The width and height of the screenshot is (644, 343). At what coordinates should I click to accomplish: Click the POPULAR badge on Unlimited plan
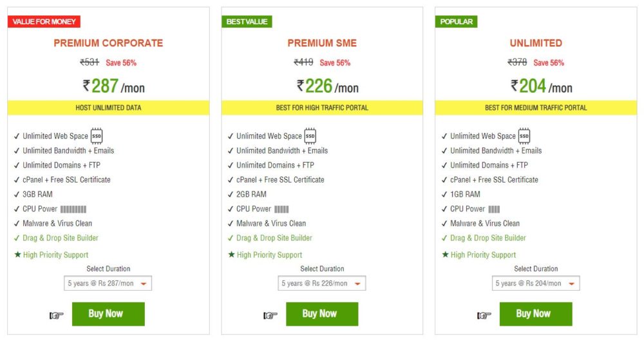(x=456, y=22)
